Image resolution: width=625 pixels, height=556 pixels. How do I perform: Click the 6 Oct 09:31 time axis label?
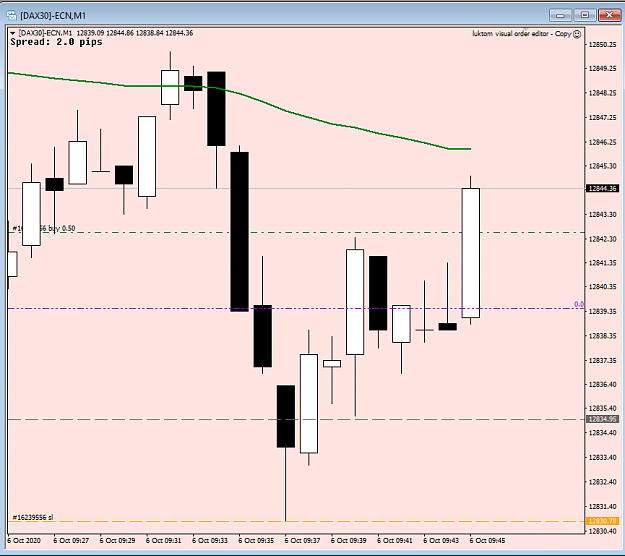point(163,540)
